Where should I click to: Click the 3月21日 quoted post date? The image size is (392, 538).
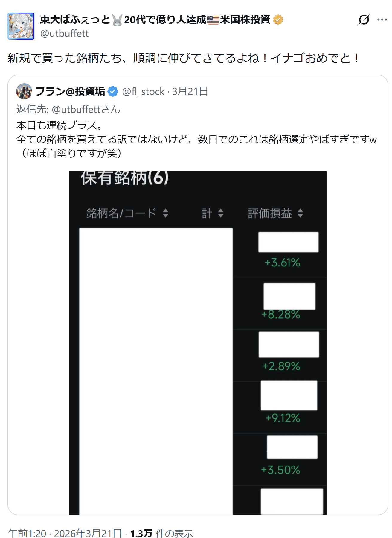coord(190,91)
